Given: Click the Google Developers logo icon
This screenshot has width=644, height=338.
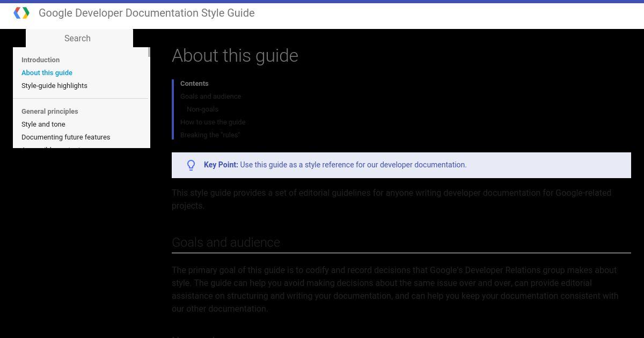Looking at the screenshot, I should (21, 13).
